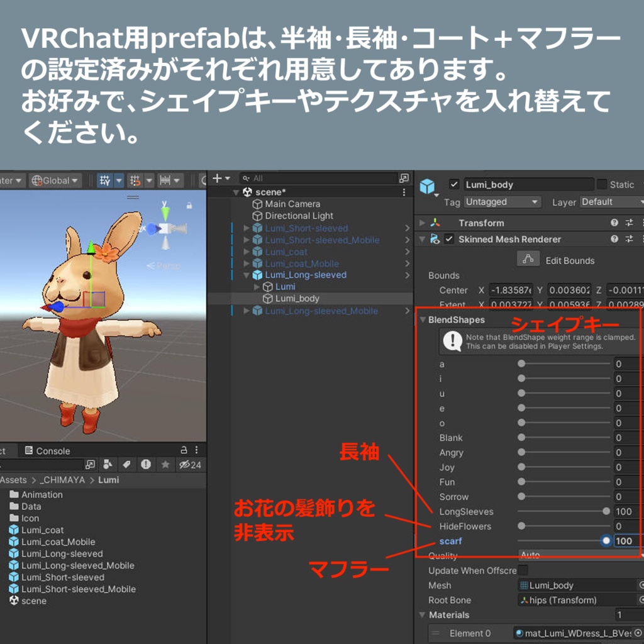Click the hierarchy search-by-type icon beside search box
The width and height of the screenshot is (644, 644).
point(404,178)
